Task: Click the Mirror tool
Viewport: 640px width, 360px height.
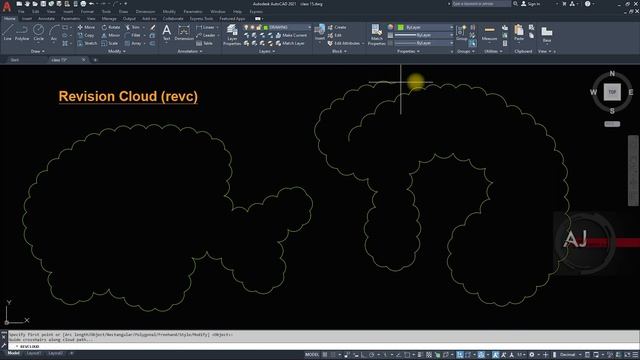Action: pyautogui.click(x=111, y=36)
